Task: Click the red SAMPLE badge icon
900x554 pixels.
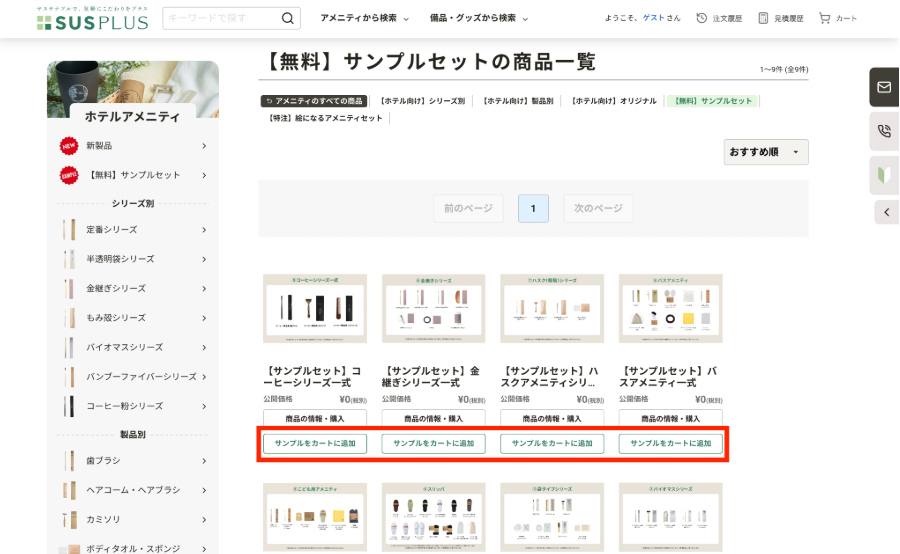Action: pyautogui.click(x=69, y=175)
